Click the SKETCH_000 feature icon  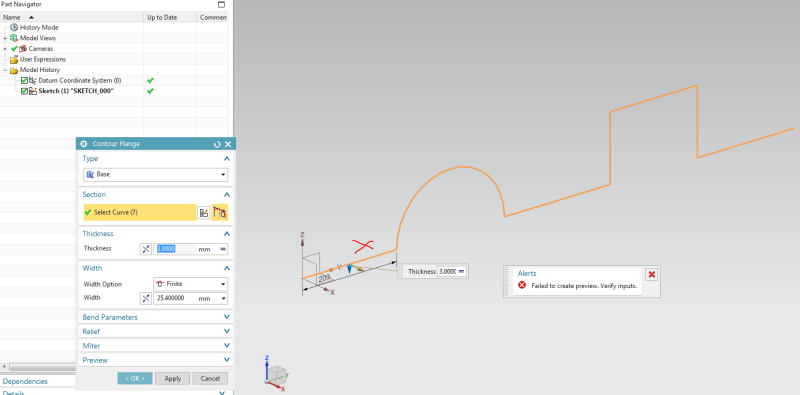(x=33, y=91)
